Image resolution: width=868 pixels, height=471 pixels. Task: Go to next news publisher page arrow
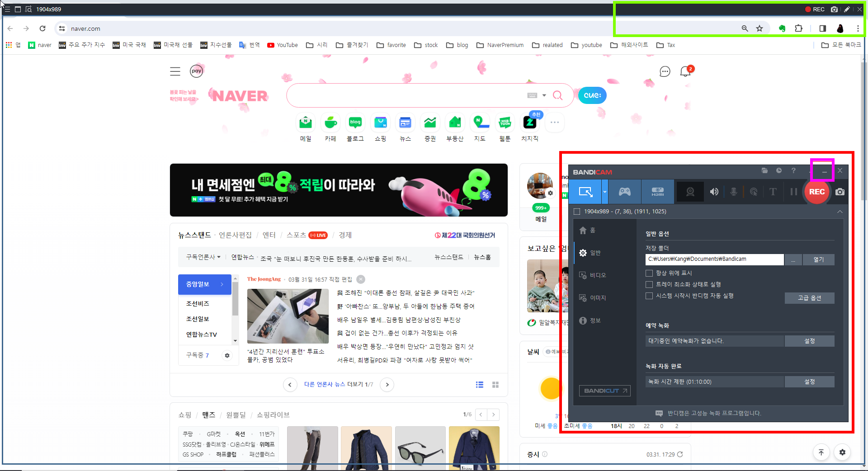pos(387,385)
